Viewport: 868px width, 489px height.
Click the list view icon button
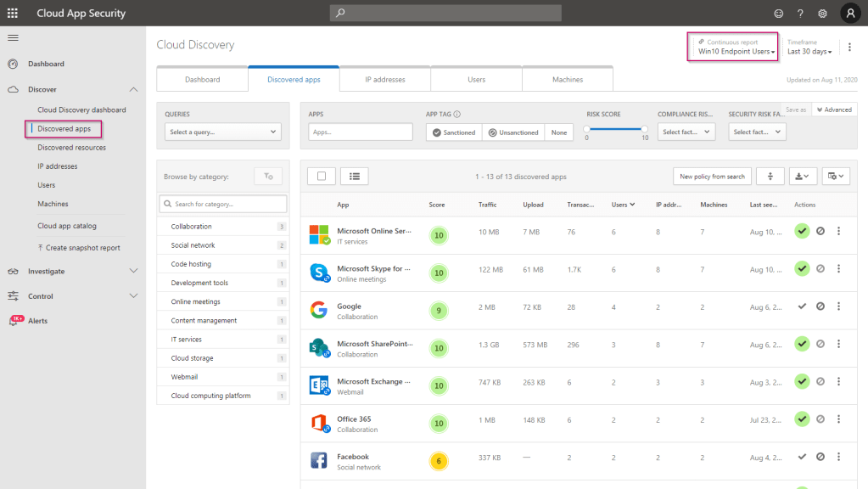354,176
